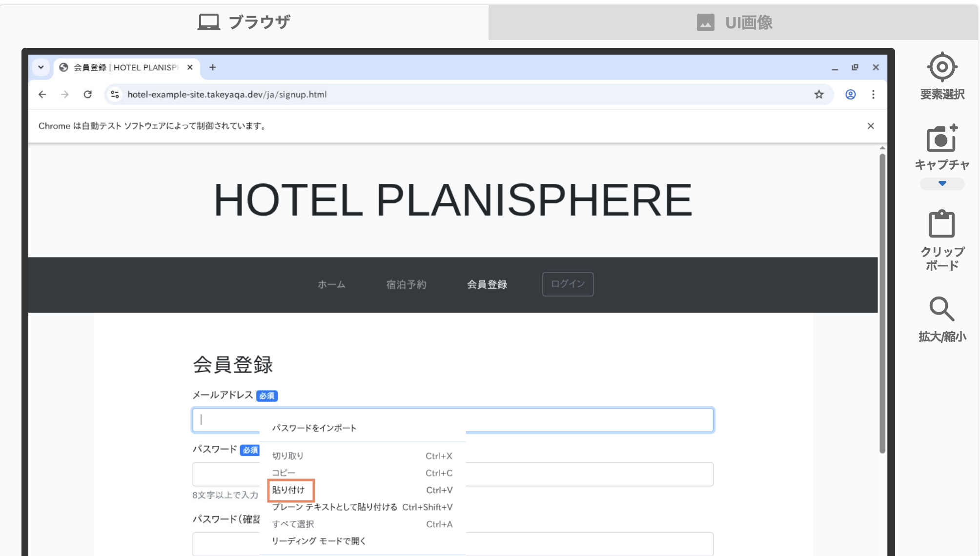Screen dimensions: 980x556
Task: Click the page vertical scrollbar thumb
Action: (x=882, y=303)
